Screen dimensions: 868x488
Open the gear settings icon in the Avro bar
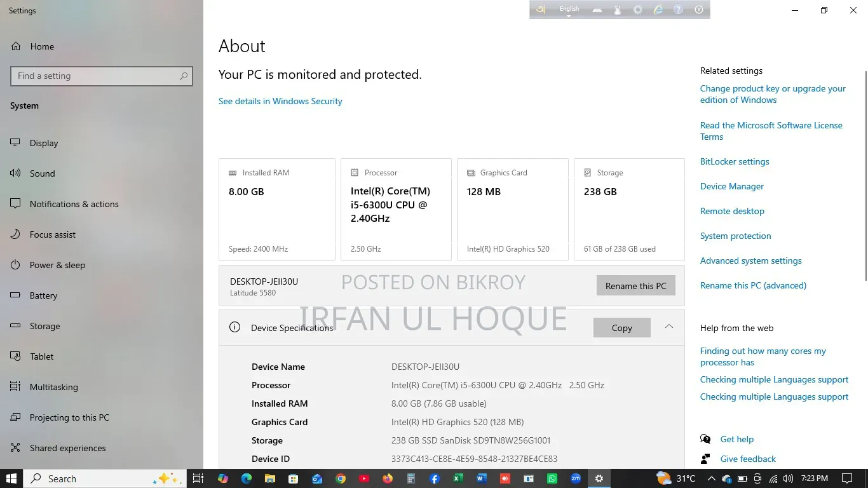(638, 10)
